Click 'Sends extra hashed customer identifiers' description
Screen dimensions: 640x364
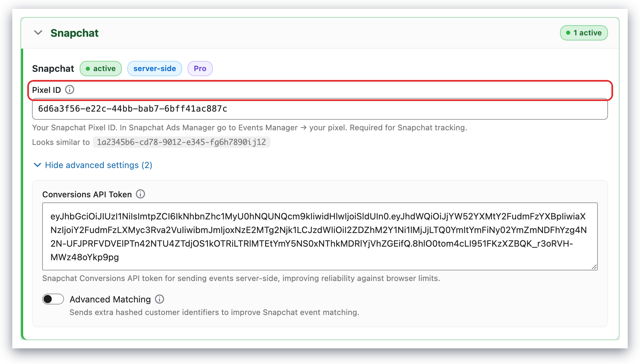click(x=214, y=312)
